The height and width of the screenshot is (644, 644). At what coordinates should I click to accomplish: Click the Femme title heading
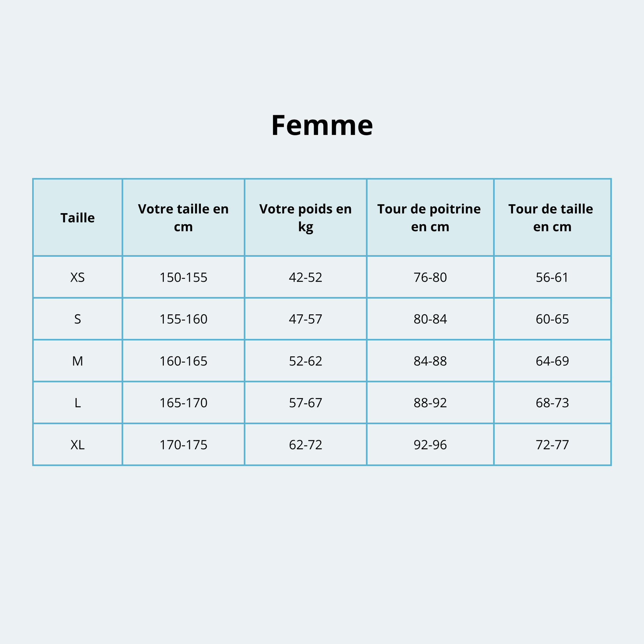click(x=322, y=125)
